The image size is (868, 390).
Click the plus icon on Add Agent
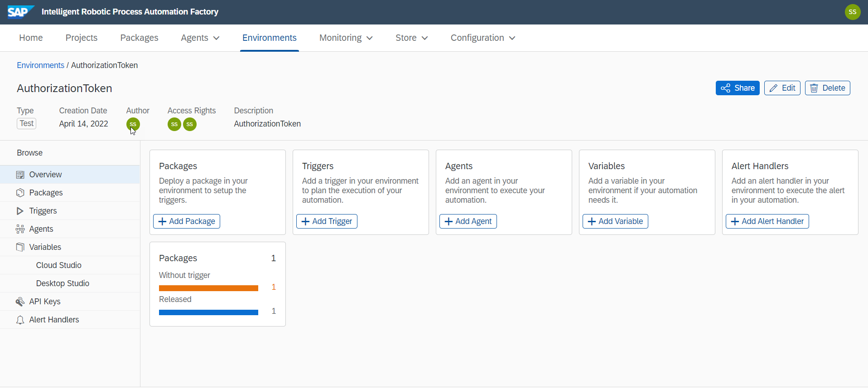448,221
